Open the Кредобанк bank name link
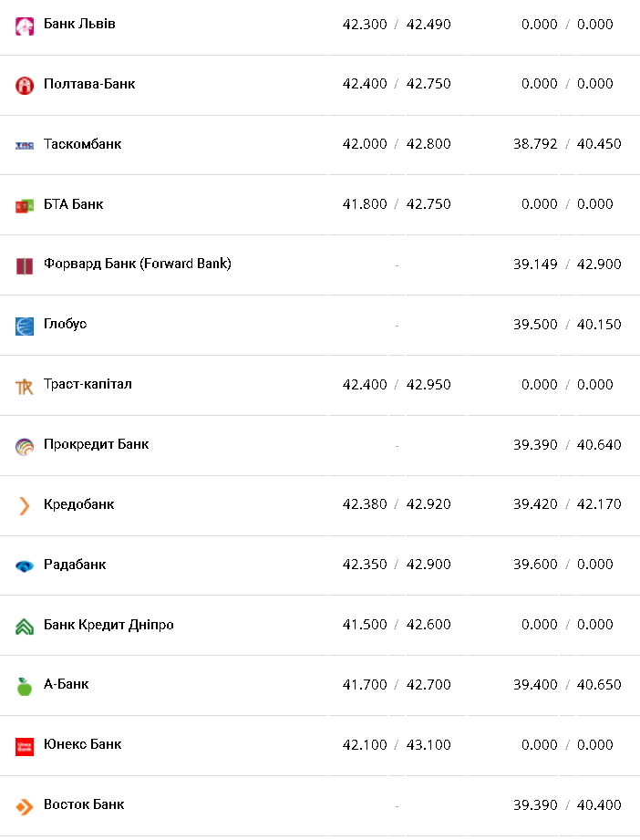 click(x=78, y=504)
